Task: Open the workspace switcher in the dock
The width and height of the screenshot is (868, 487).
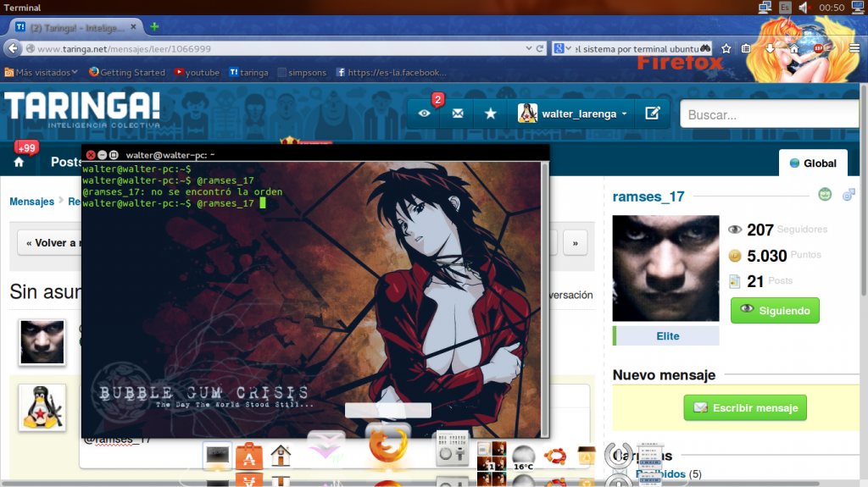Action: pyautogui.click(x=492, y=456)
